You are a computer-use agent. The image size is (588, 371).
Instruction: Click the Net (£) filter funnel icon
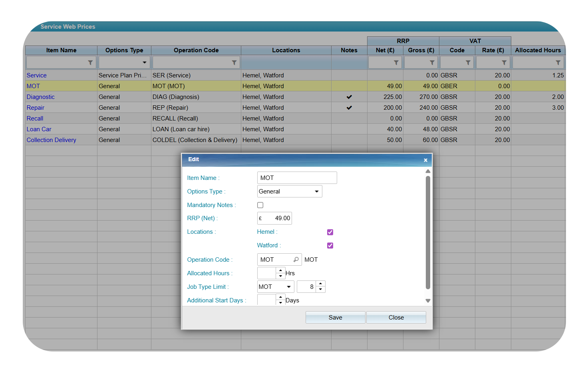pos(396,63)
